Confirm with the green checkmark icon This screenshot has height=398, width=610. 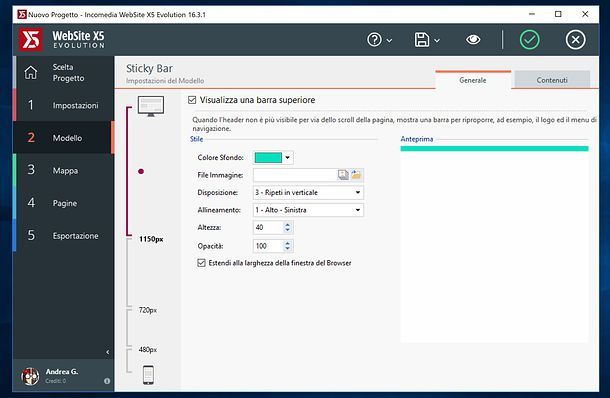click(x=529, y=40)
